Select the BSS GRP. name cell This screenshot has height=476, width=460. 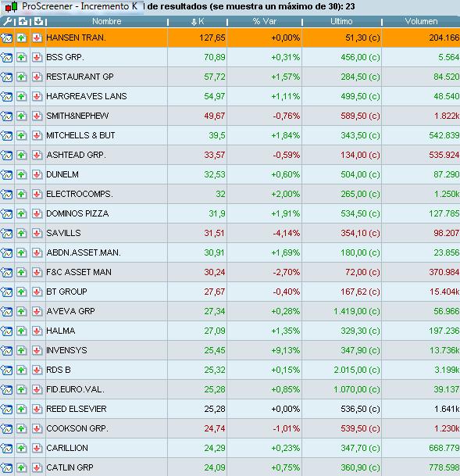point(106,57)
